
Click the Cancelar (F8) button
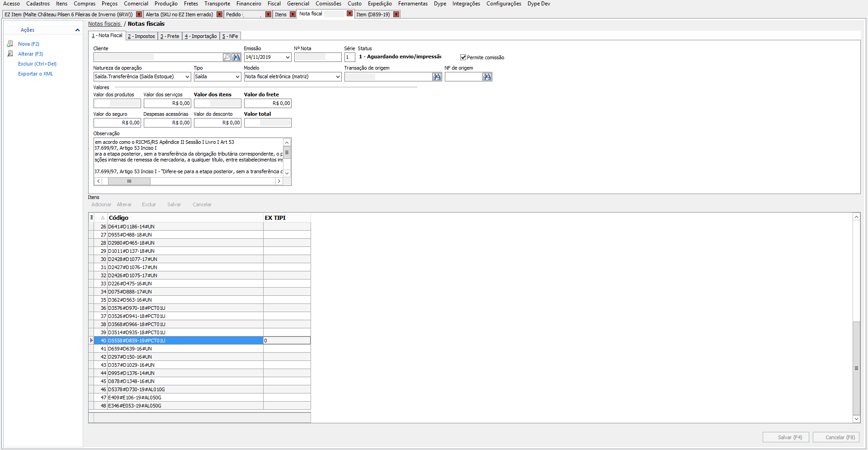pos(836,437)
